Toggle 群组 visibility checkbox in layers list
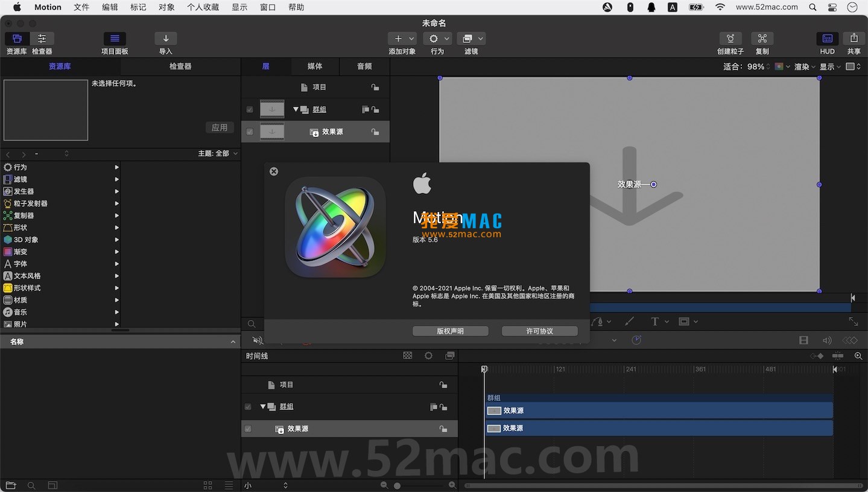This screenshot has width=868, height=492. point(250,109)
